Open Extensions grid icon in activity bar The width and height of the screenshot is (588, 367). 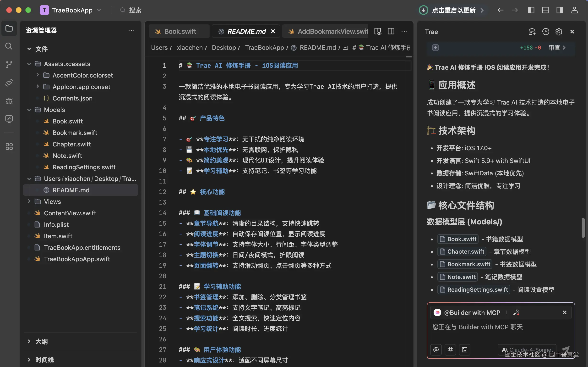tap(9, 147)
